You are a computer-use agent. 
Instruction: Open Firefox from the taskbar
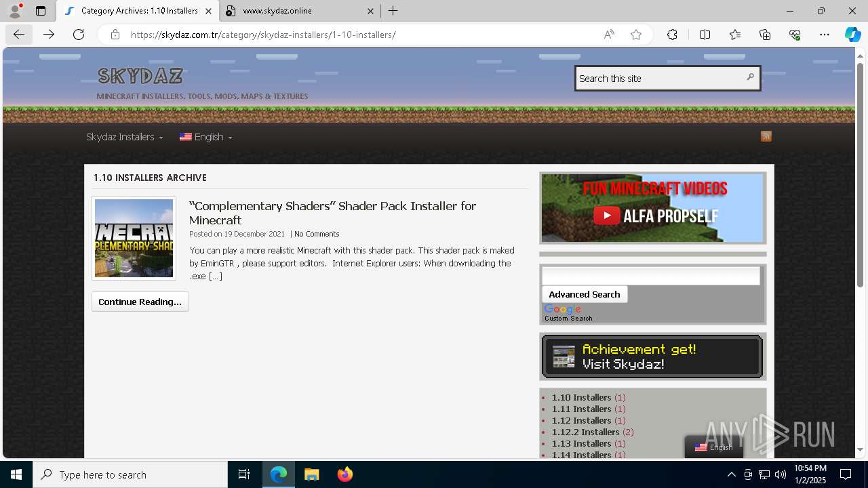click(x=344, y=474)
